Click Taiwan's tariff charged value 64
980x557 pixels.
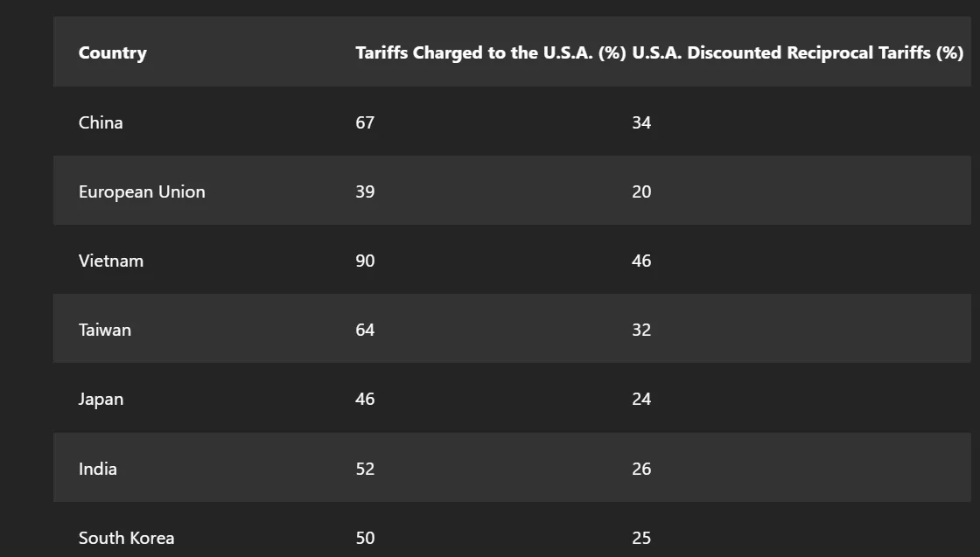(365, 330)
